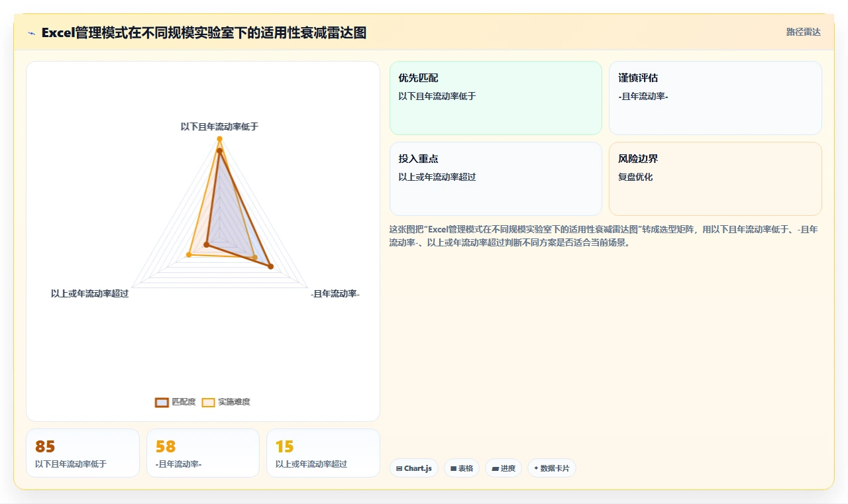
Task: Click the 匹配度 legend color box
Action: (x=162, y=402)
